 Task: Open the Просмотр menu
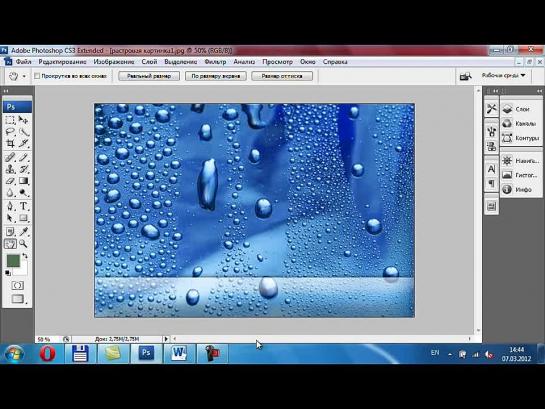[277, 62]
